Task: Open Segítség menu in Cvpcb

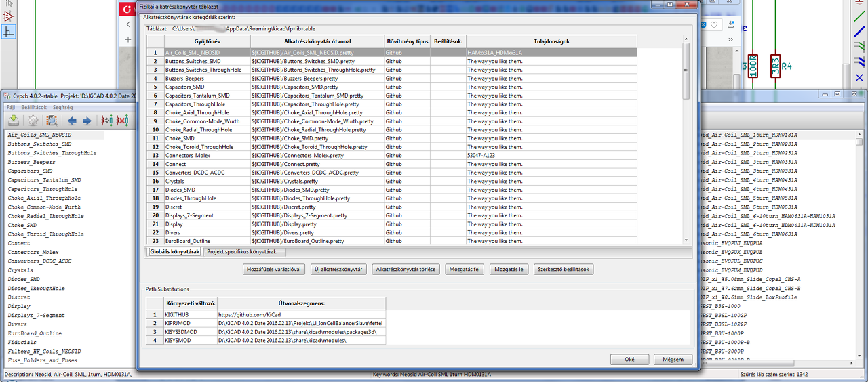Action: coord(62,107)
